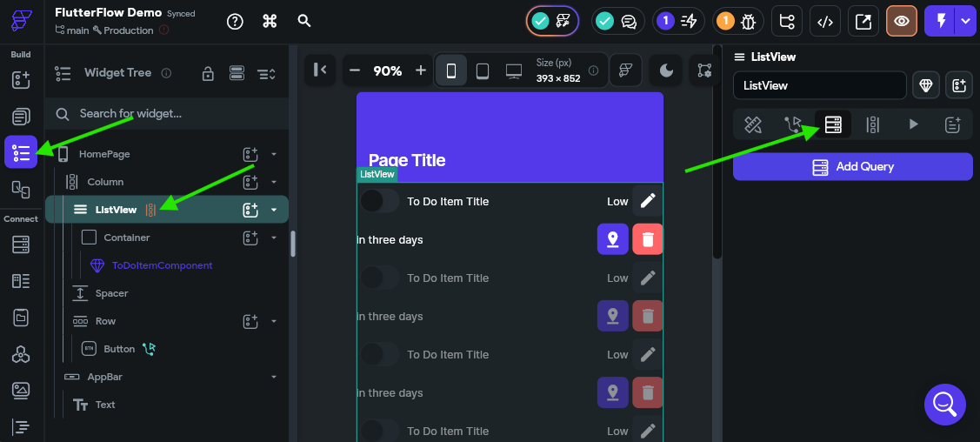Click the canvas size info icon
This screenshot has height=442, width=980.
[594, 70]
